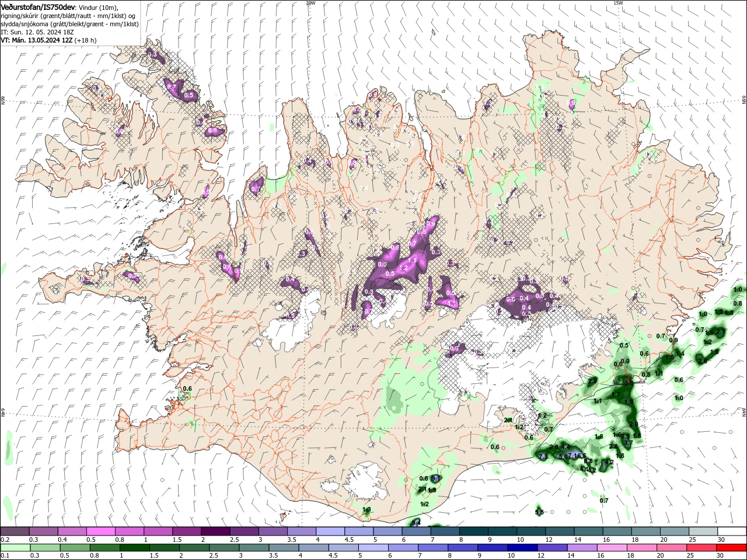The image size is (747, 560).
Task: Click the 20W longitude label at the top edge
Action: (310, 3)
